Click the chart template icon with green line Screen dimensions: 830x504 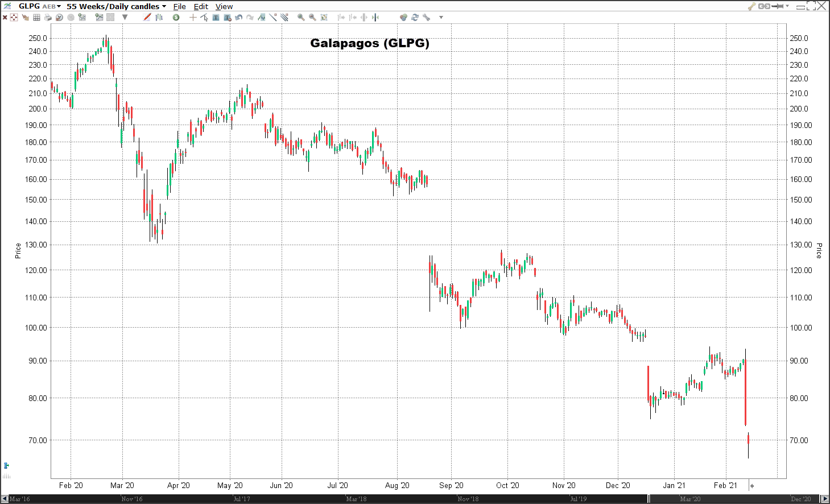[99, 17]
